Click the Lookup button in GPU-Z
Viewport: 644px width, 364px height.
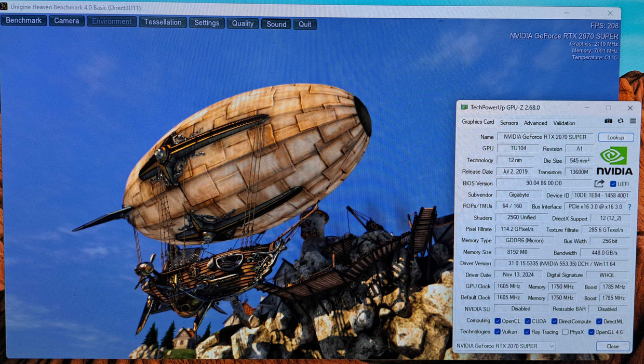tap(616, 137)
